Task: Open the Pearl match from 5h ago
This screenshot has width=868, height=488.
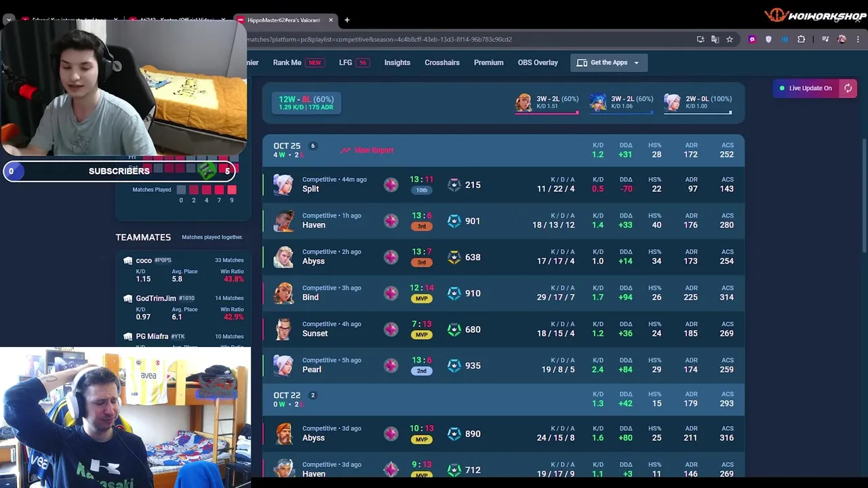Action: coord(503,365)
